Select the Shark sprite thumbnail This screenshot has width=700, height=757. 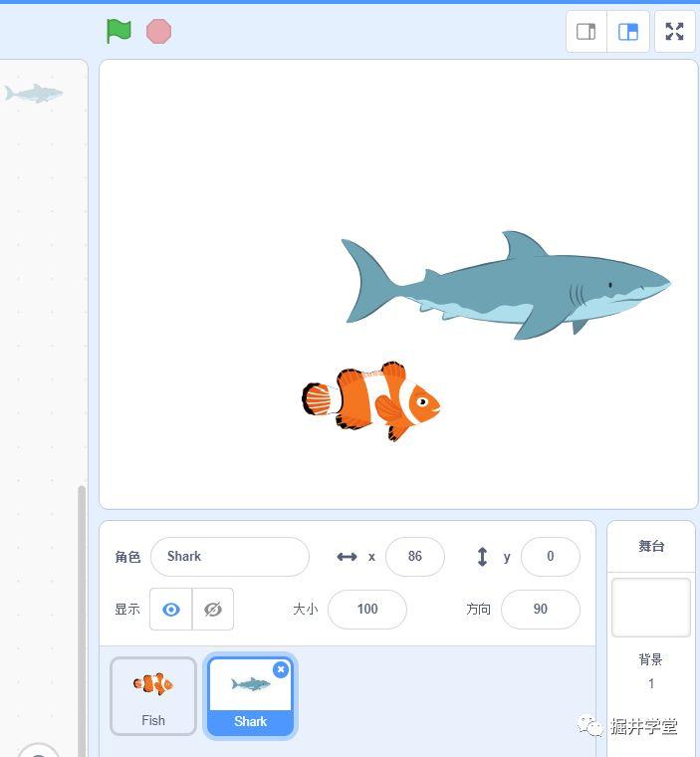point(250,696)
